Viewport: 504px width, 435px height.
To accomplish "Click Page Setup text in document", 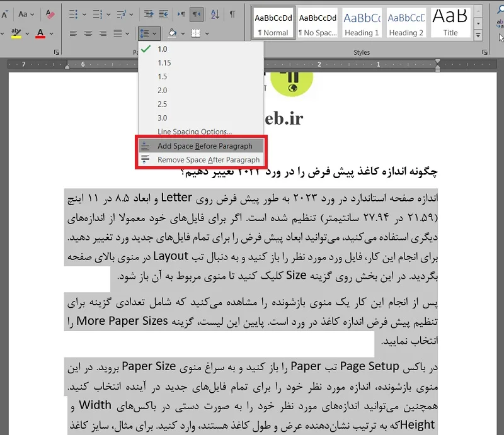I will click(370, 366).
